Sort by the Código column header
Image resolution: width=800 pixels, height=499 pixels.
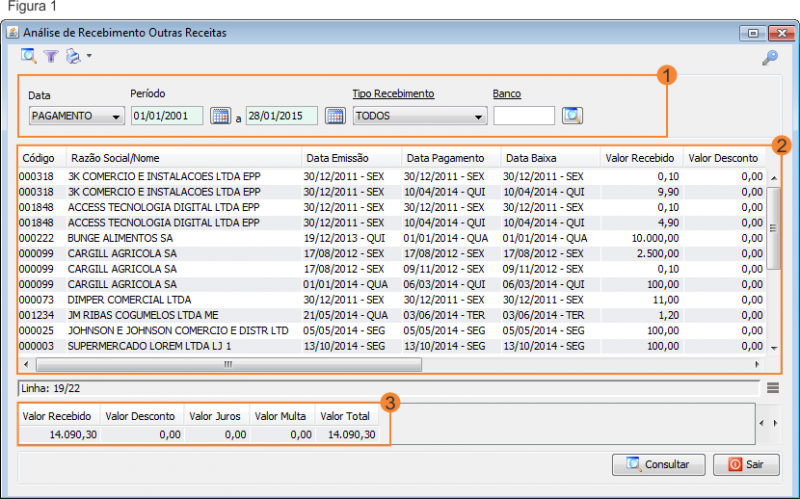[x=42, y=158]
